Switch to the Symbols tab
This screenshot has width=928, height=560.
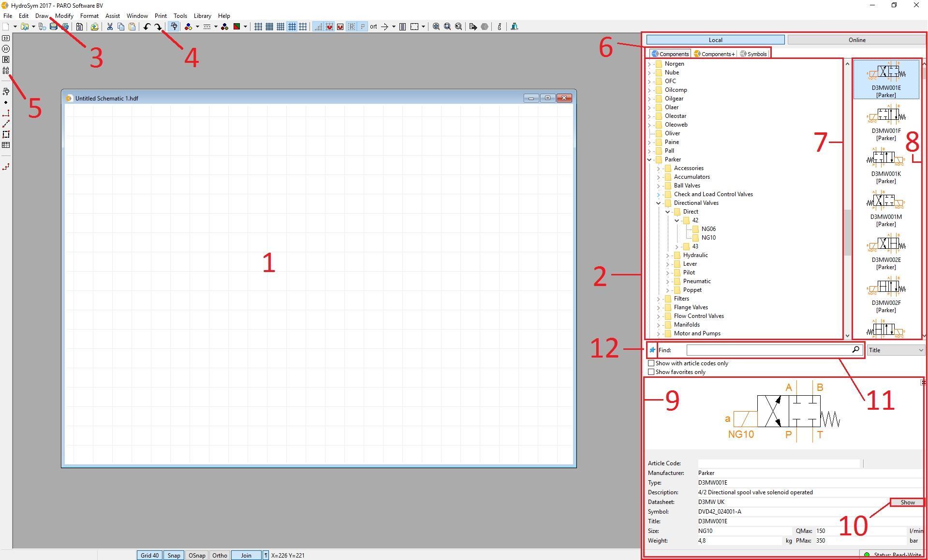(753, 54)
